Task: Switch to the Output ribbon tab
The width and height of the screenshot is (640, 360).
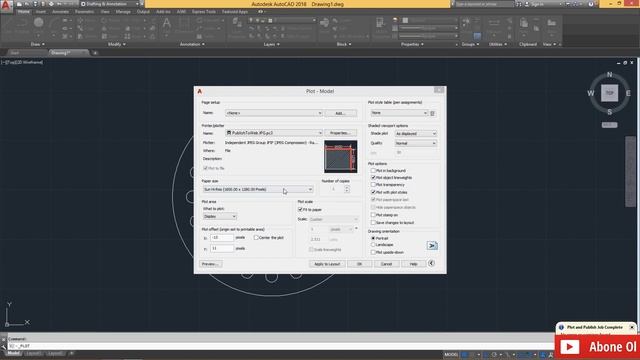Action: pyautogui.click(x=143, y=12)
